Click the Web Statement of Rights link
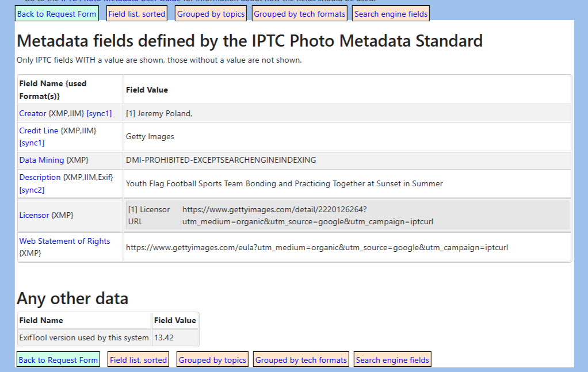 point(64,241)
